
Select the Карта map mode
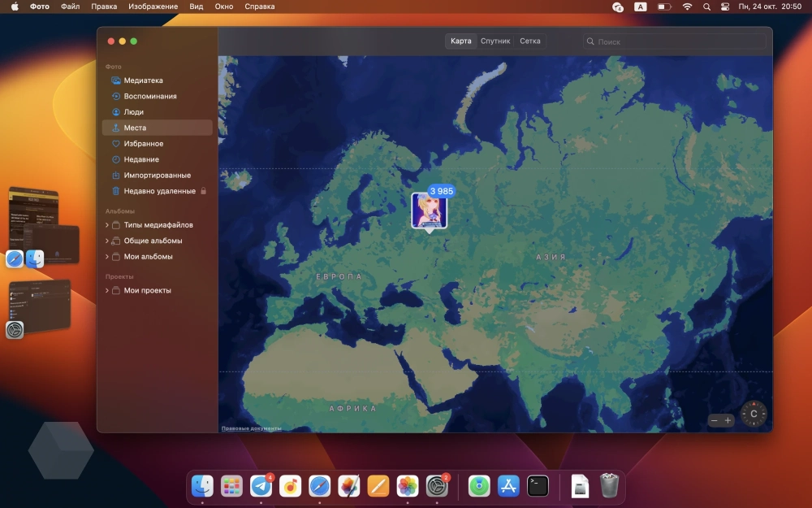461,41
